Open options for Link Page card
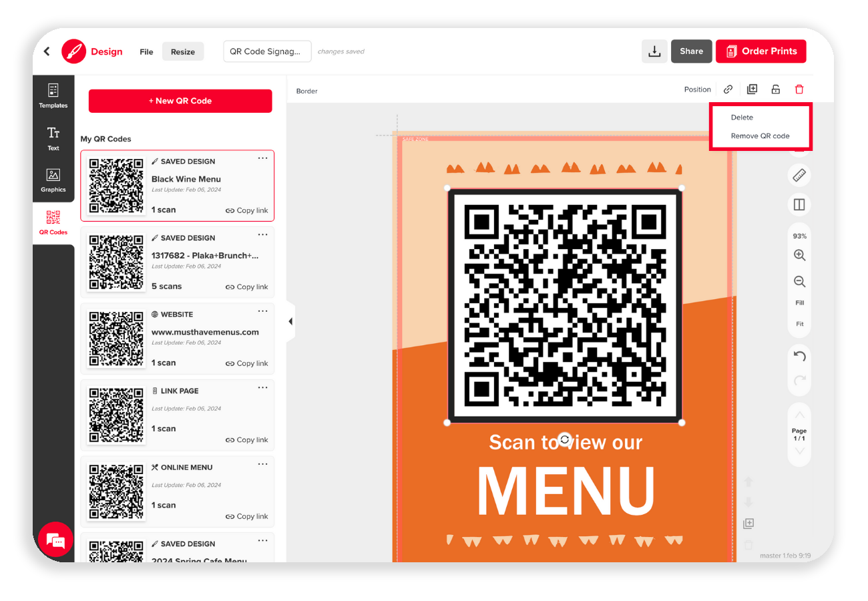This screenshot has height=601, width=868. [x=262, y=388]
